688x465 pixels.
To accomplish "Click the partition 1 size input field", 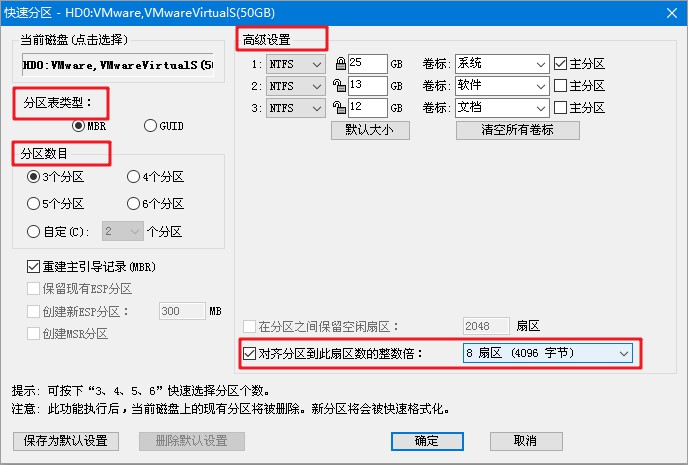I will click(x=368, y=64).
